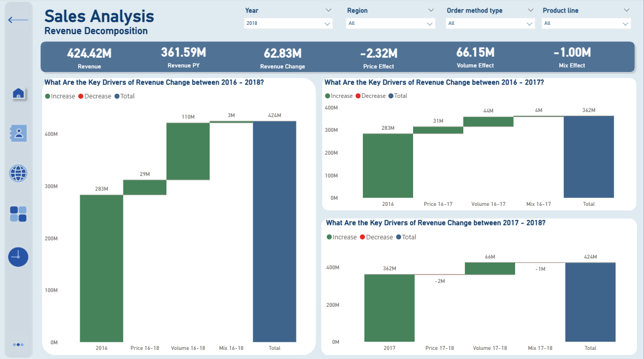
Task: Click the back arrow in sidebar
Action: click(18, 20)
